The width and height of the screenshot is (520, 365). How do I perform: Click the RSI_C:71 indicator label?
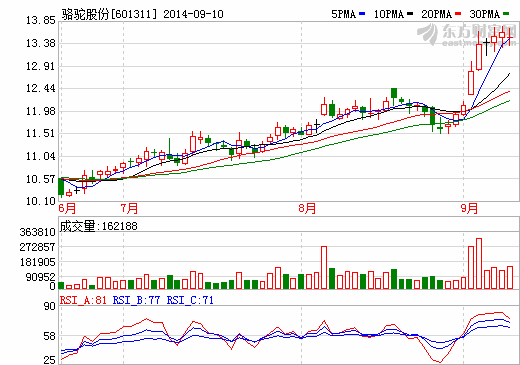pyautogui.click(x=190, y=300)
